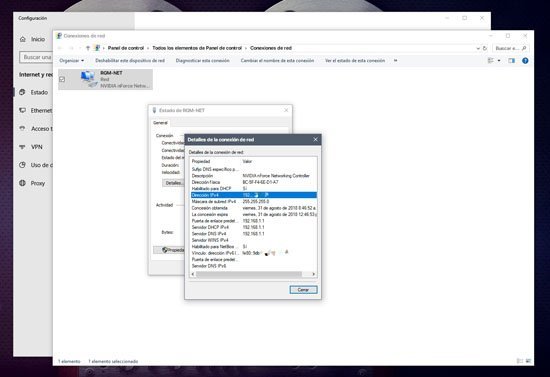
Task: Click the Inicio home icon
Action: point(23,39)
